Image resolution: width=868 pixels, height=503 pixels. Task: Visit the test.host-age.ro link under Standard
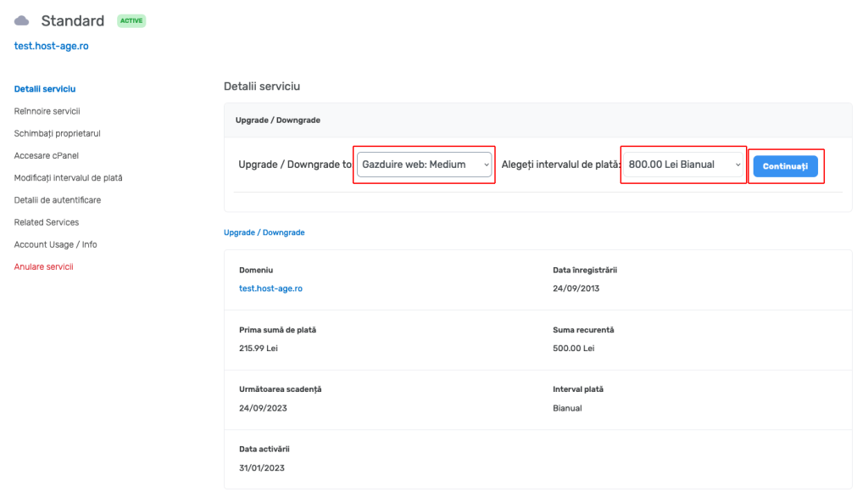pos(51,46)
